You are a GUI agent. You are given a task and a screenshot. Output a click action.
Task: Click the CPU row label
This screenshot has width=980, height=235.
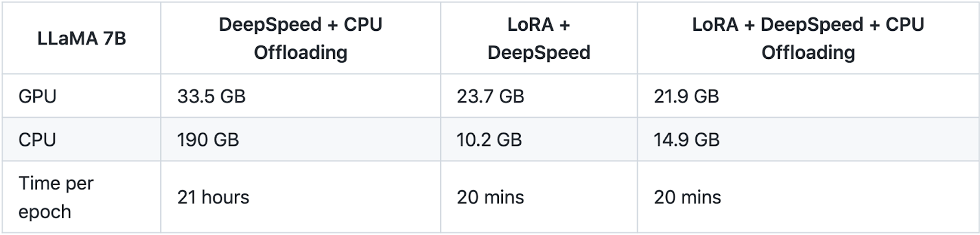pyautogui.click(x=37, y=140)
